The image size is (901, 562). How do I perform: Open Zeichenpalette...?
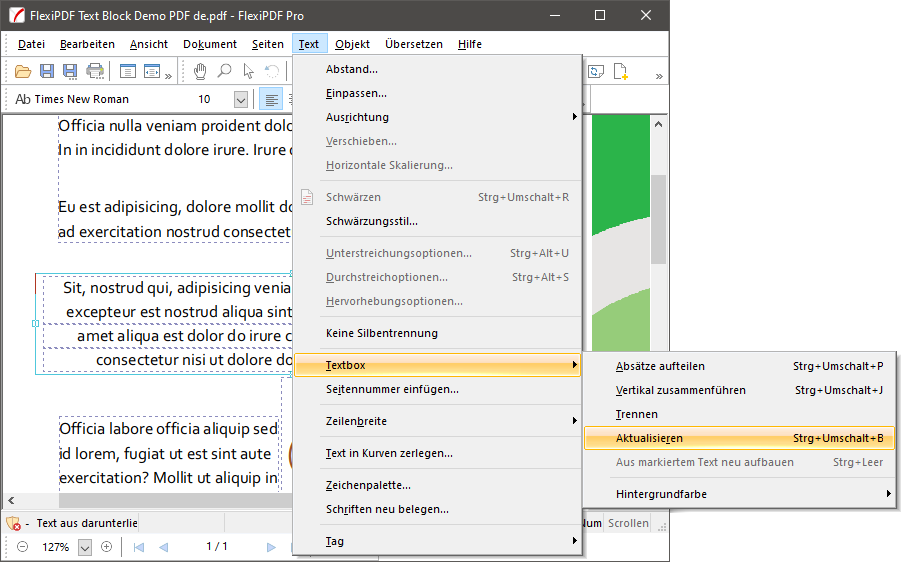(x=437, y=486)
